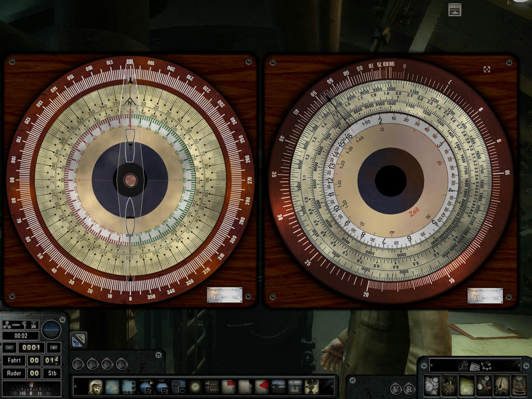The height and width of the screenshot is (399, 532).
Task: Open the binoculars view icon
Action: 179,387
